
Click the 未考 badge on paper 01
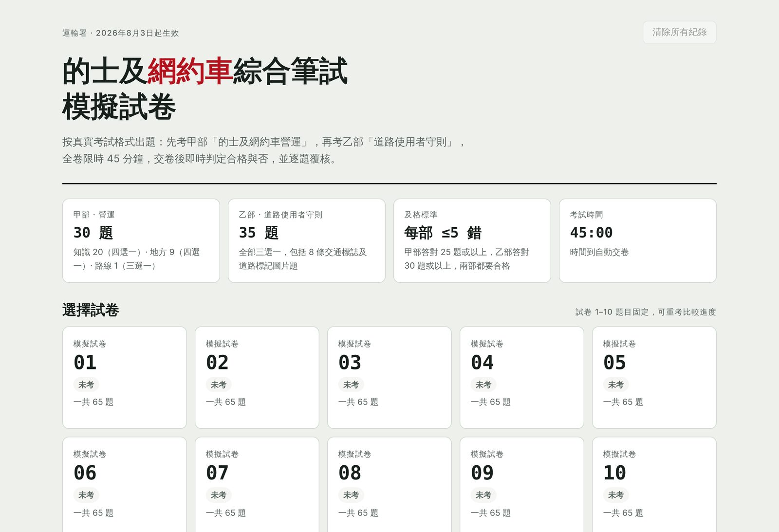[86, 385]
